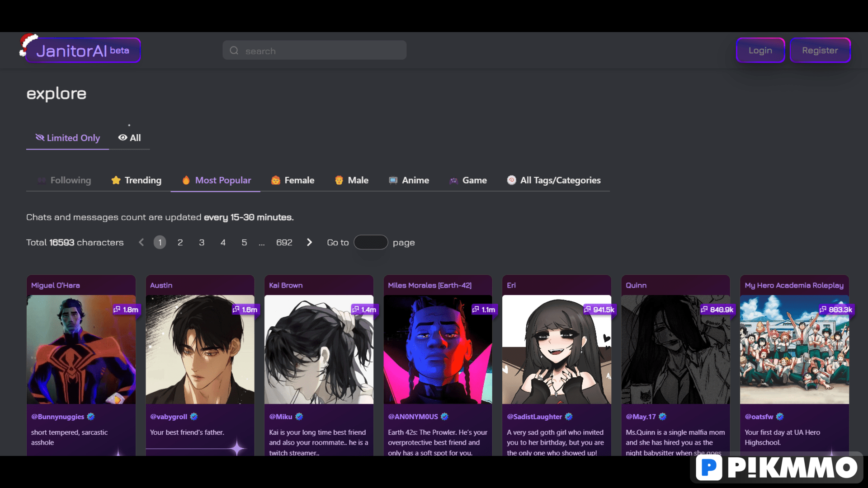Open Kai Brown character image

319,349
